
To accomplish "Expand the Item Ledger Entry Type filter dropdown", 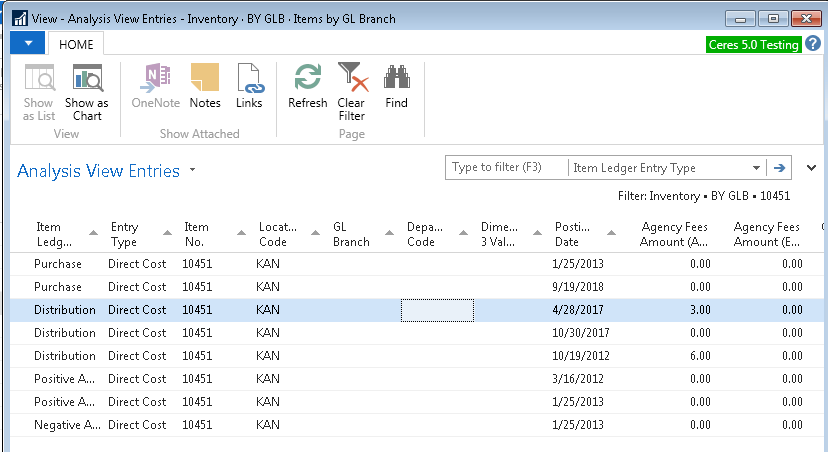I will pyautogui.click(x=755, y=168).
